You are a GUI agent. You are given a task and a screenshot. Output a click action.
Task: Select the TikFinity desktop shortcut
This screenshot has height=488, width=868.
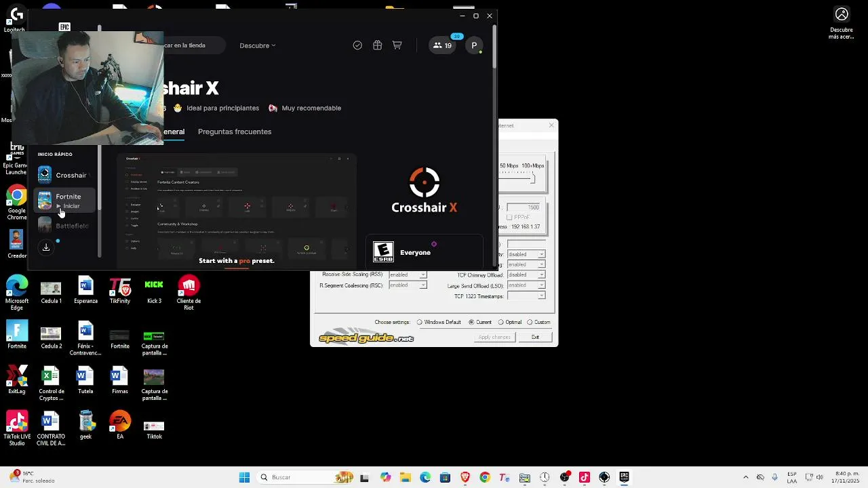pos(120,291)
